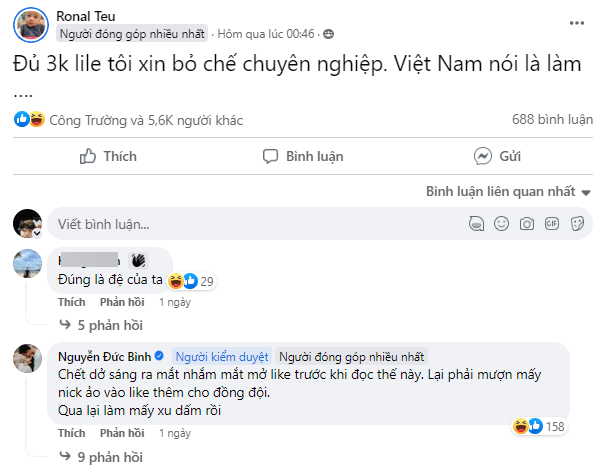Expand the 5 phản hồi replies
This screenshot has width=607, height=474.
click(x=101, y=325)
